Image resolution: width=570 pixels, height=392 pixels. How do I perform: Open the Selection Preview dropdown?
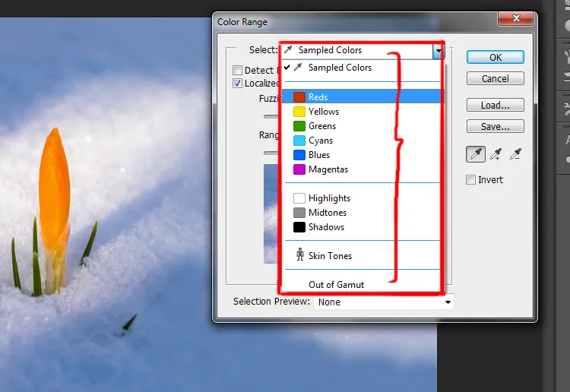pyautogui.click(x=384, y=302)
